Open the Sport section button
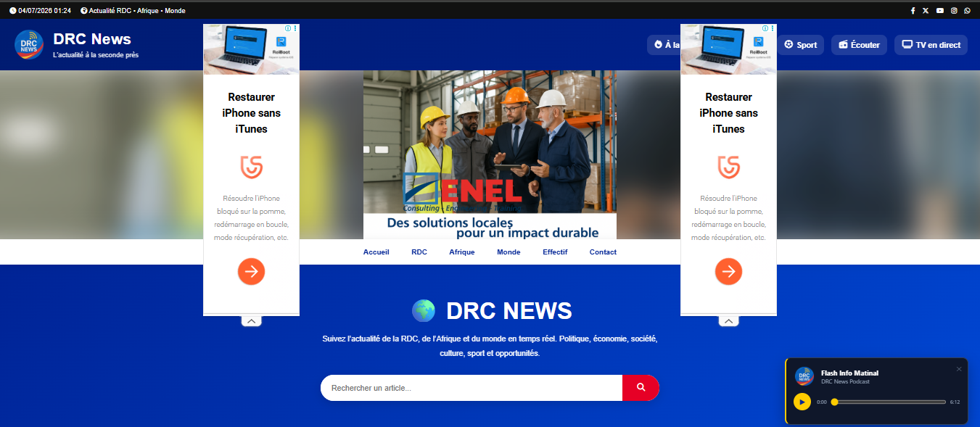This screenshot has width=980, height=427. pos(801,45)
